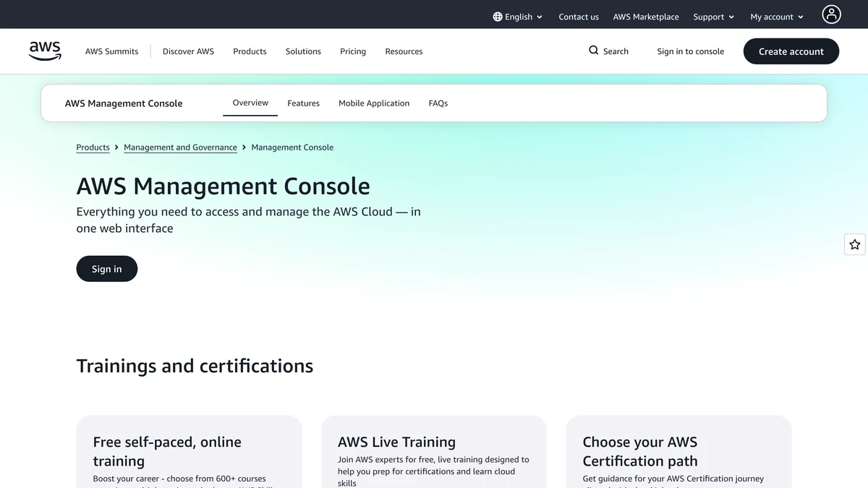The width and height of the screenshot is (868, 488).
Task: Click Management Console breadcrumb text
Action: [292, 147]
